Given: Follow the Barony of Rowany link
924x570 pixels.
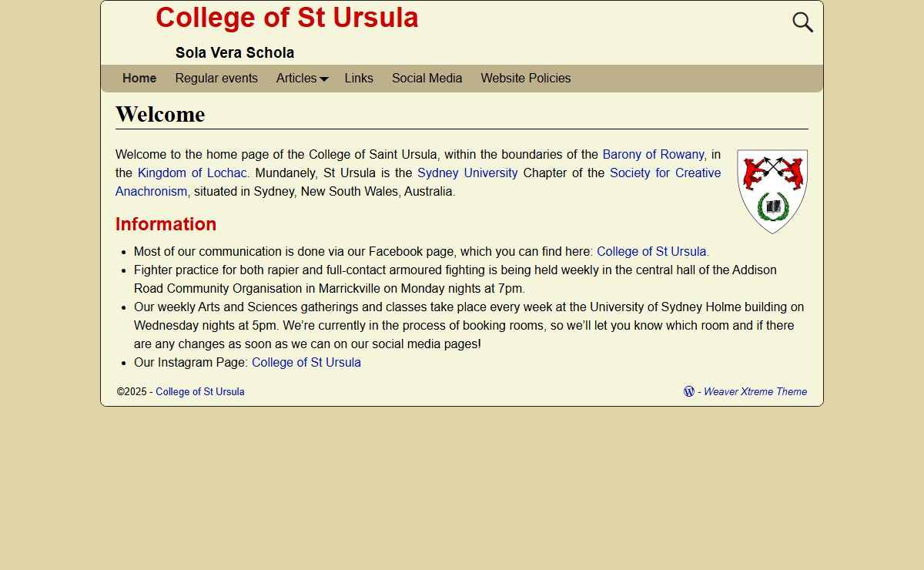Looking at the screenshot, I should pos(654,154).
